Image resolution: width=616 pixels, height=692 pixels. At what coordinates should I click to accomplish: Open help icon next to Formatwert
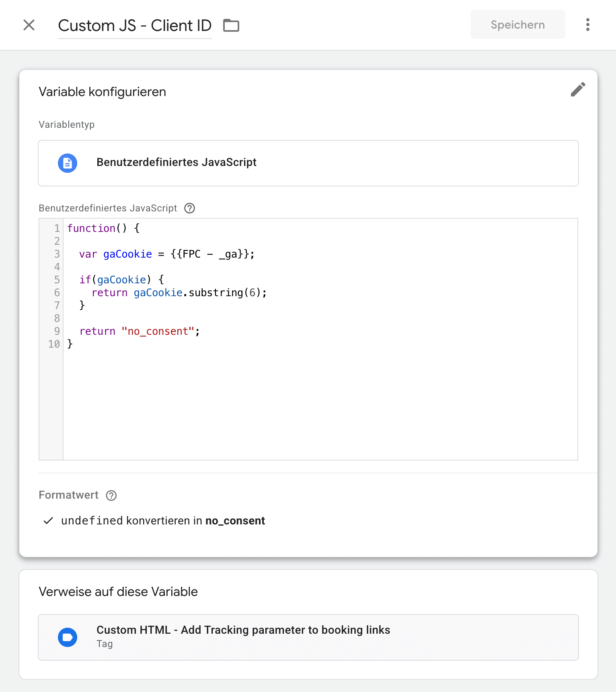(x=111, y=495)
